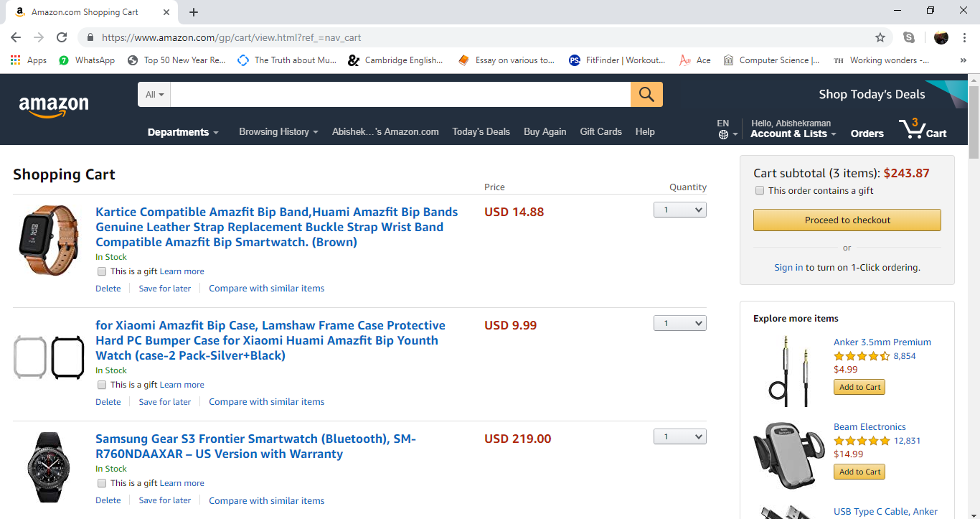Expand Browsing History dropdown
Viewport: 980px width, 519px height.
pos(278,131)
